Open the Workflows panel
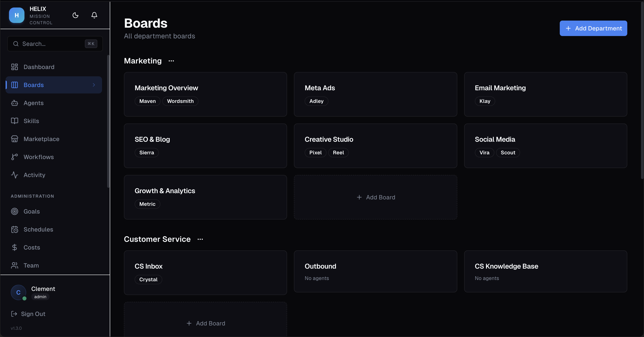644x337 pixels. tap(39, 157)
